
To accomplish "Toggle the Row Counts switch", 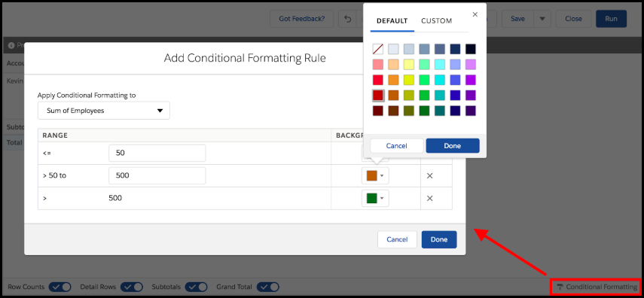I will [60, 287].
